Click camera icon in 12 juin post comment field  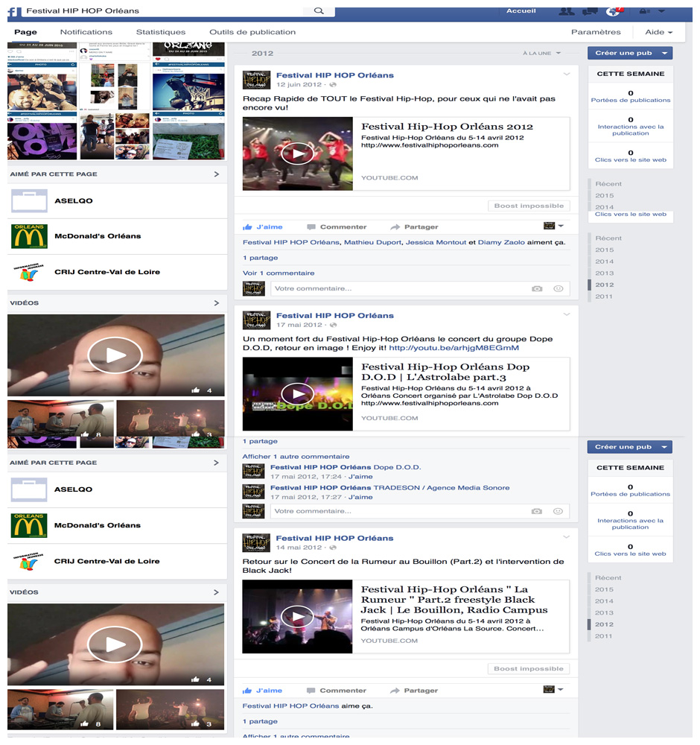(x=537, y=289)
